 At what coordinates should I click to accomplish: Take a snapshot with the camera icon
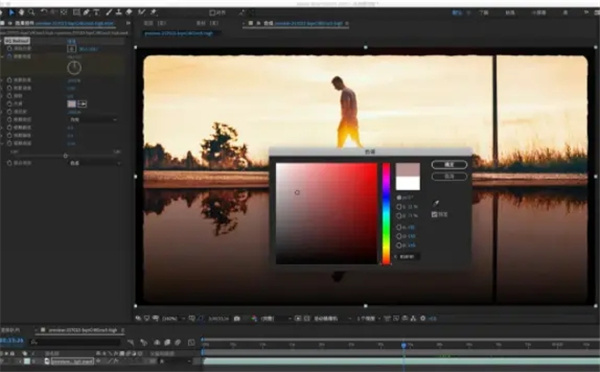point(237,318)
